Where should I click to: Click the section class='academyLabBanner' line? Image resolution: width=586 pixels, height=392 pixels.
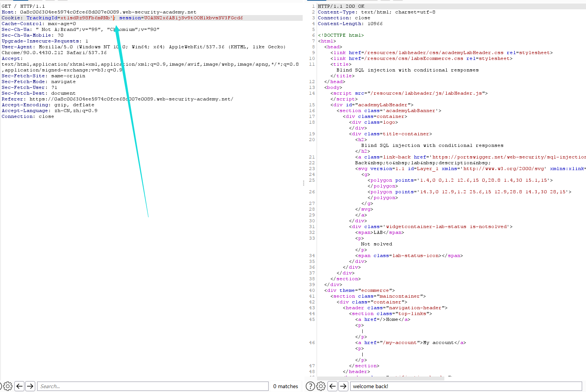click(389, 111)
